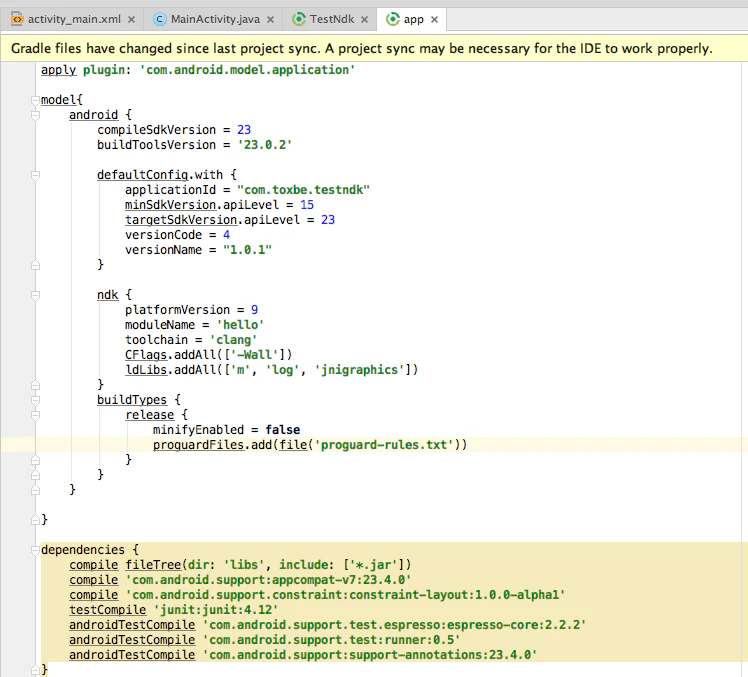This screenshot has width=748, height=677.
Task: Click the defaultConfig.with line
Action: pos(166,175)
